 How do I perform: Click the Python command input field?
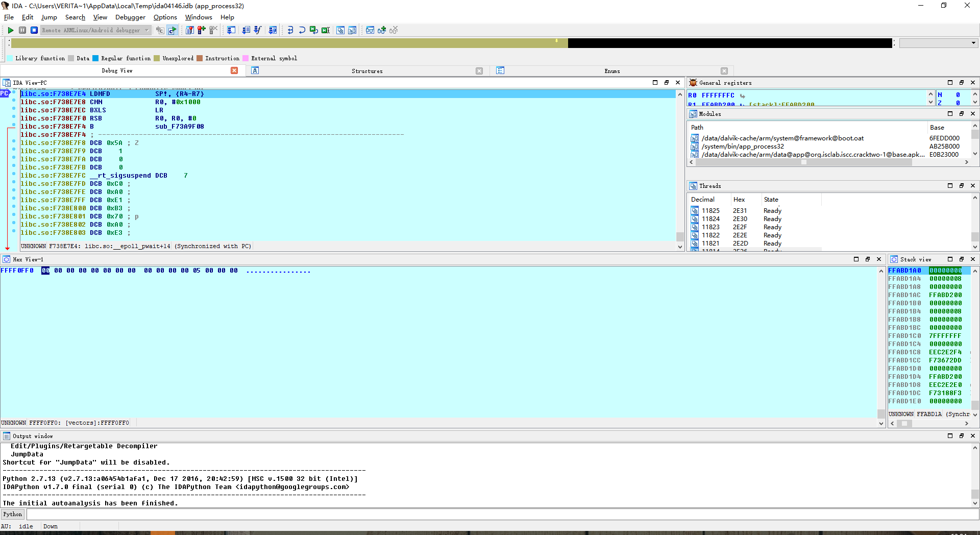[503, 514]
